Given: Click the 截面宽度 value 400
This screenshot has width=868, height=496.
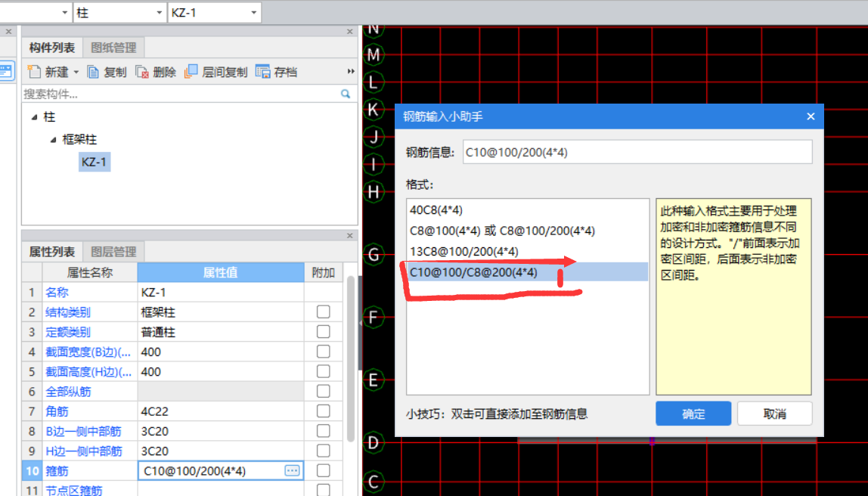Looking at the screenshot, I should coord(221,352).
